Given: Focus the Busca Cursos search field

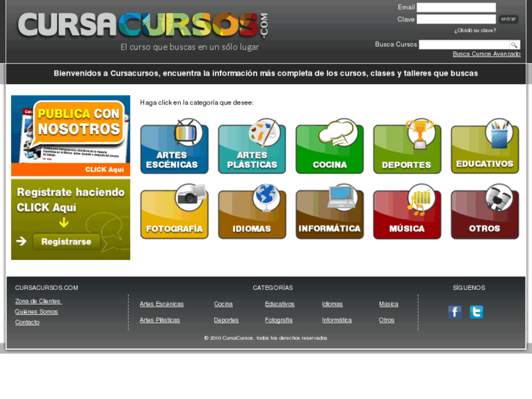Looking at the screenshot, I should 464,45.
